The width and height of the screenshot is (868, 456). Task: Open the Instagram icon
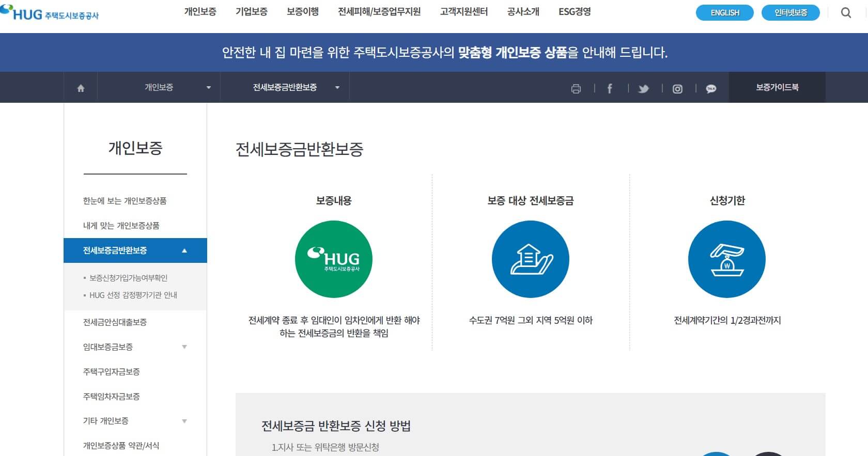coord(677,89)
